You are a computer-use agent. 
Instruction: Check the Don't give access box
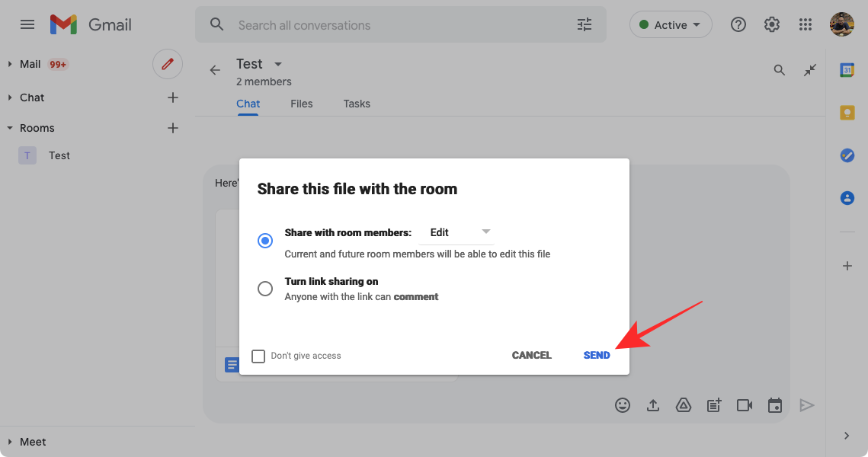click(258, 356)
